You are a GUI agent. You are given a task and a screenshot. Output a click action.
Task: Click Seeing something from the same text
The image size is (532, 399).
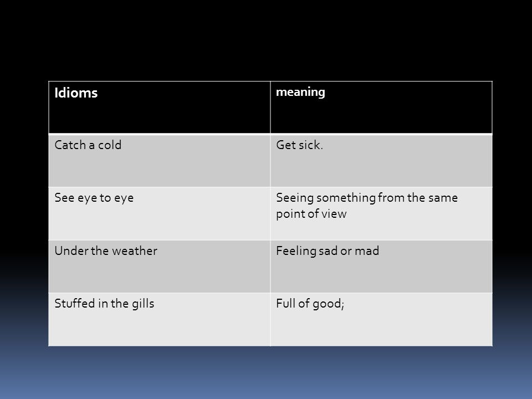367,198
